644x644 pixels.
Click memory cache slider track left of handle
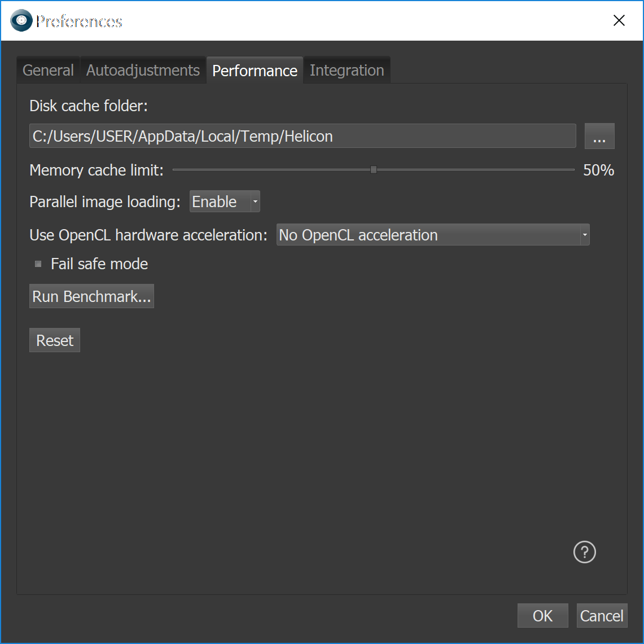271,170
